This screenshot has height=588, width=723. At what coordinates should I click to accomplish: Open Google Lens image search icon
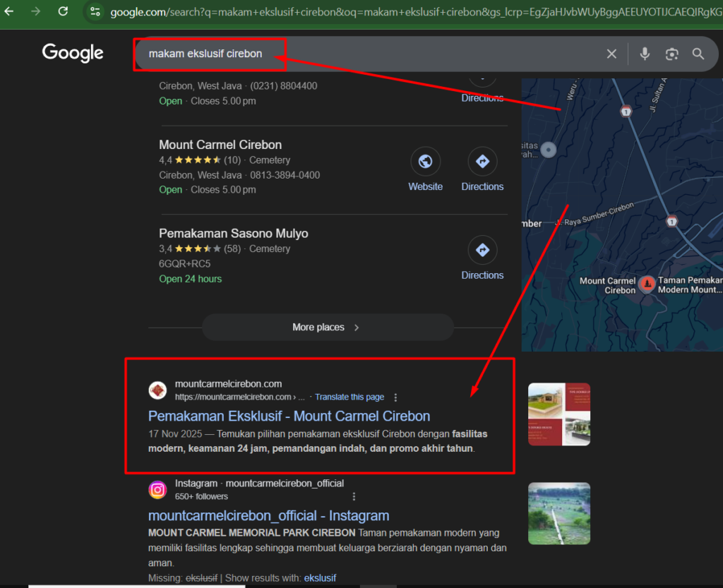671,54
